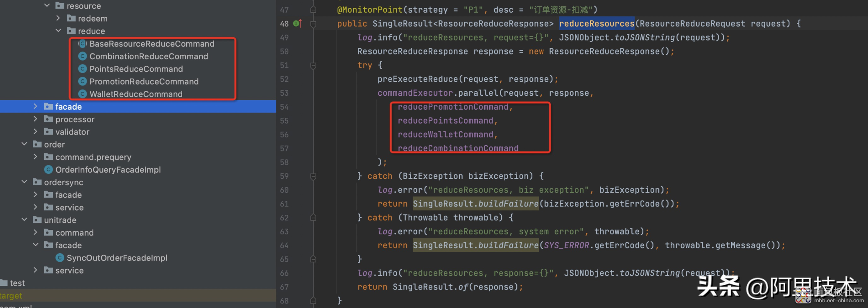The height and width of the screenshot is (308, 868).
Task: Click the command.prequery folder icon
Action: [x=48, y=157]
